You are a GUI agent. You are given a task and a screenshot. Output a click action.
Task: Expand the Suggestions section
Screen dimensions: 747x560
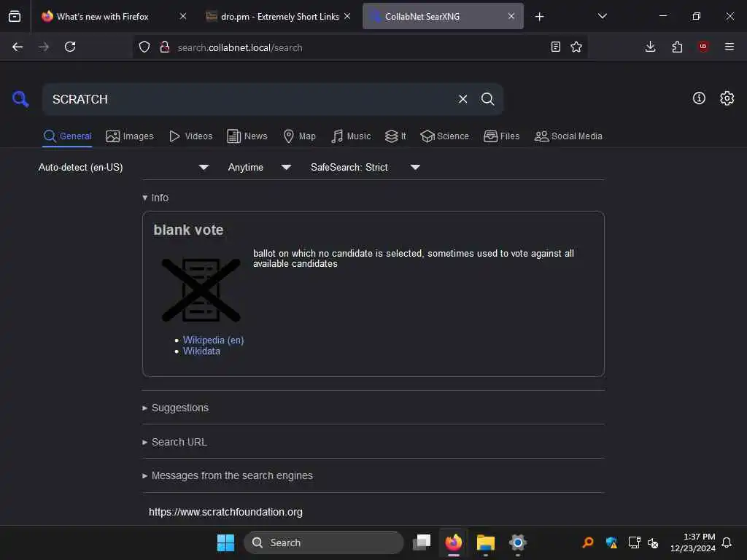(175, 408)
